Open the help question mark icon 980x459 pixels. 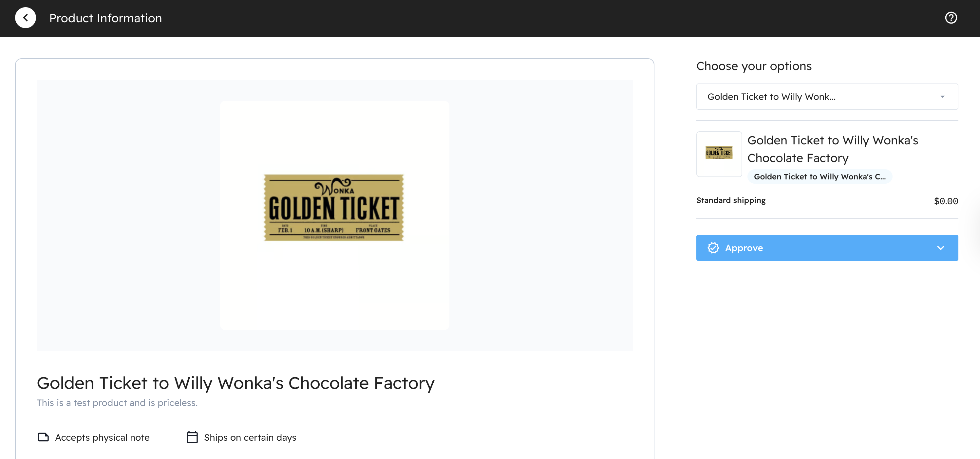[x=951, y=18]
